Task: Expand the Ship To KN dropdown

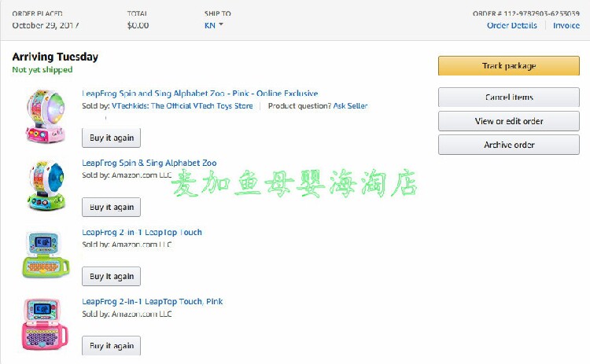Action: pos(214,25)
